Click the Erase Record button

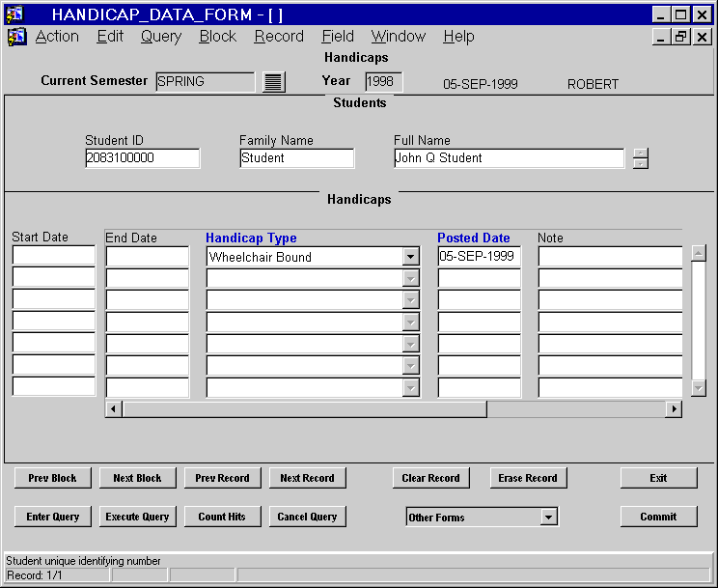click(x=528, y=478)
